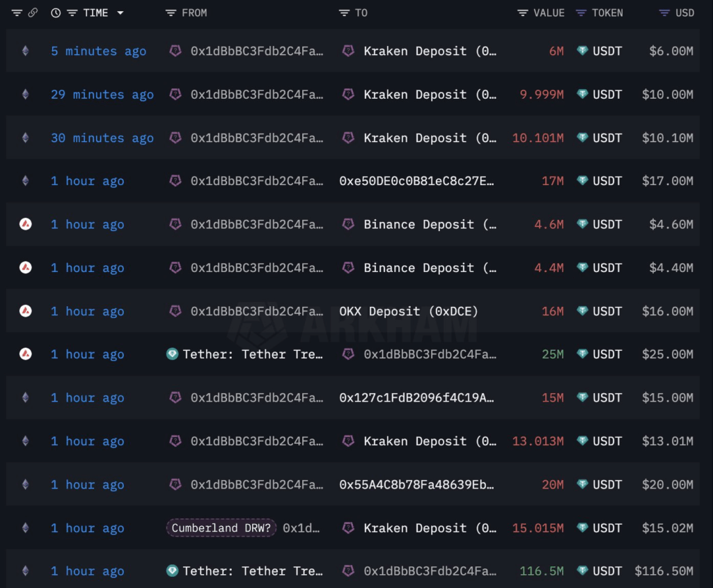This screenshot has height=588, width=713.
Task: Click Tether icon beside USDT in 20M row
Action: click(582, 484)
